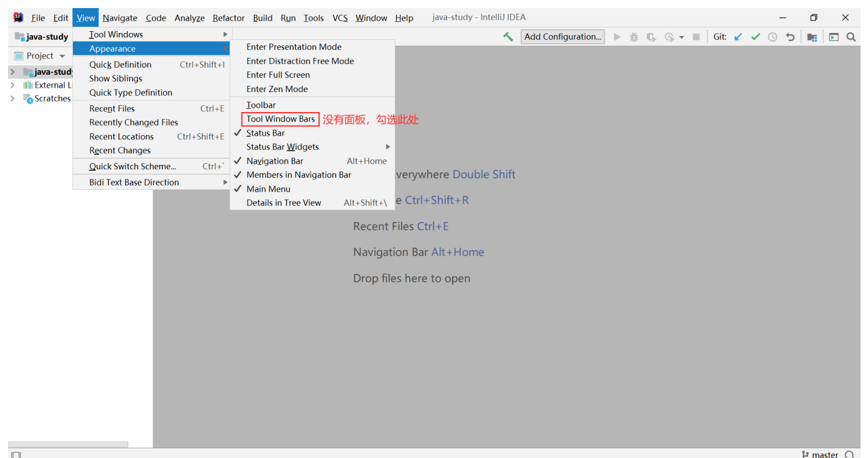Open the Build menu
Screen dimensions: 868x458
pos(263,18)
